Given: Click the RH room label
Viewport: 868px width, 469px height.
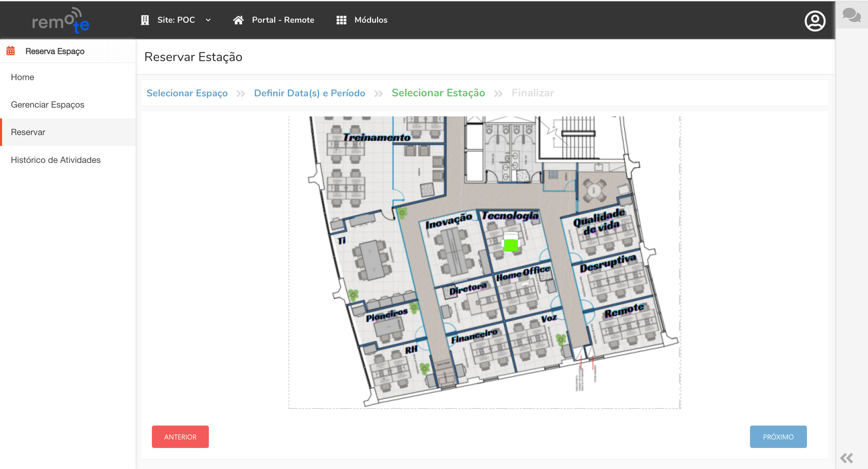Looking at the screenshot, I should pos(411,350).
